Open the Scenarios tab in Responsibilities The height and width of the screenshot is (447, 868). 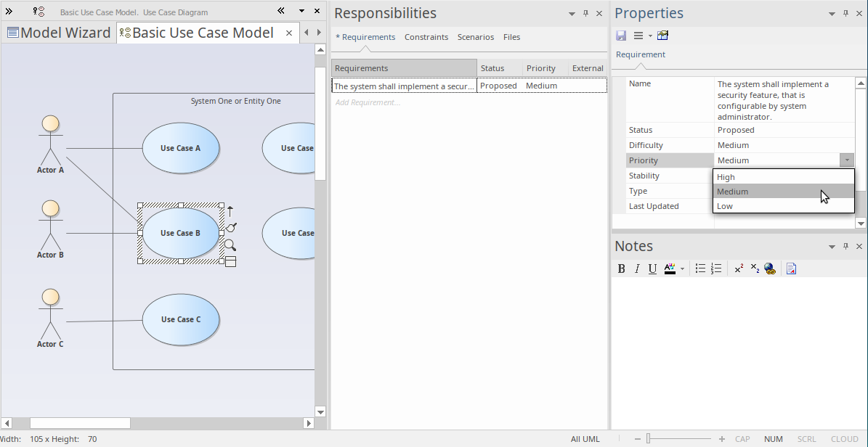tap(475, 37)
